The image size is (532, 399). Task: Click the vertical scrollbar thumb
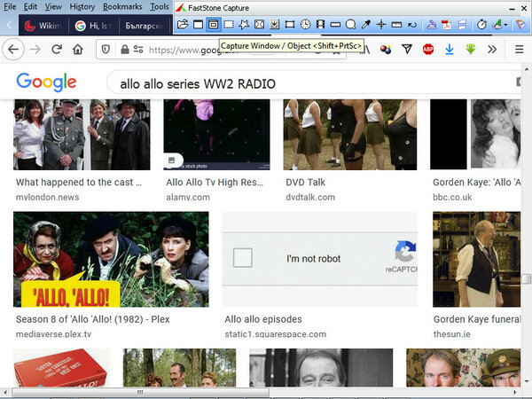(526, 279)
